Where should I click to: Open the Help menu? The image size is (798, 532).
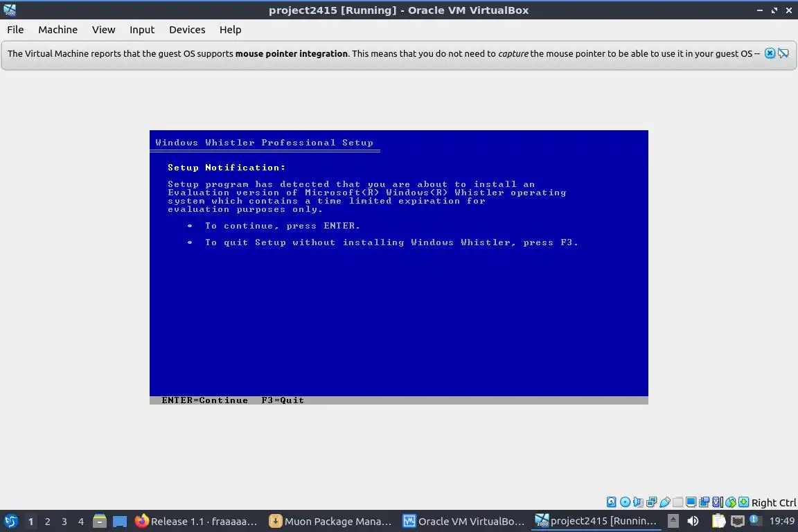pos(230,30)
